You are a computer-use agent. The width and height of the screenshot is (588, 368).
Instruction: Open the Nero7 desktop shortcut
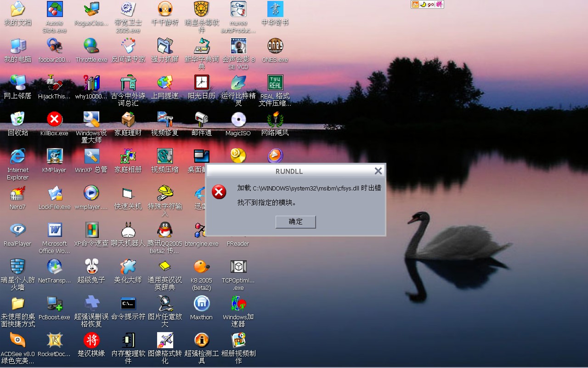pyautogui.click(x=17, y=194)
